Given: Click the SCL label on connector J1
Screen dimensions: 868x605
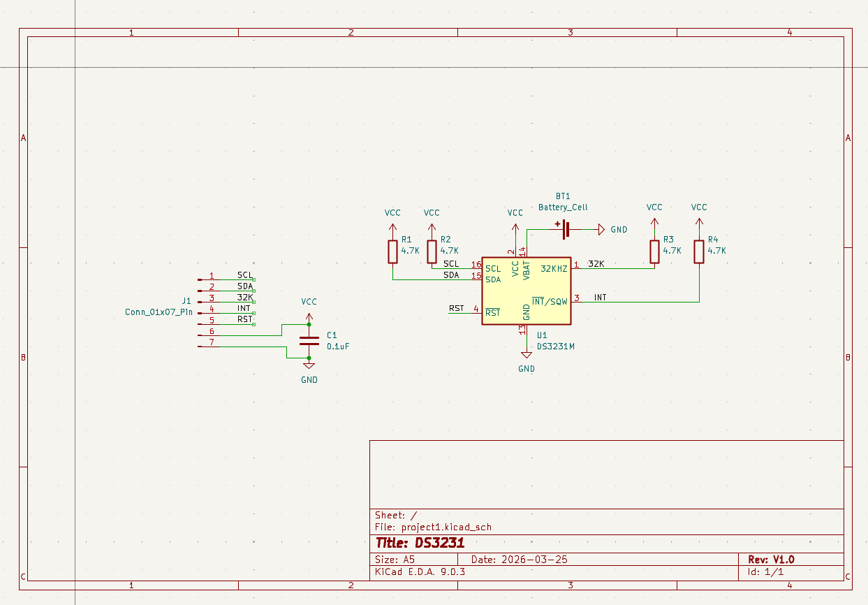Looking at the screenshot, I should (245, 275).
